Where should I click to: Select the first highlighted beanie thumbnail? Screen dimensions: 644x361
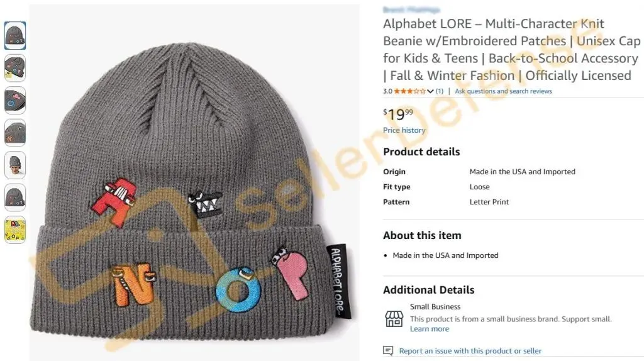coord(15,36)
